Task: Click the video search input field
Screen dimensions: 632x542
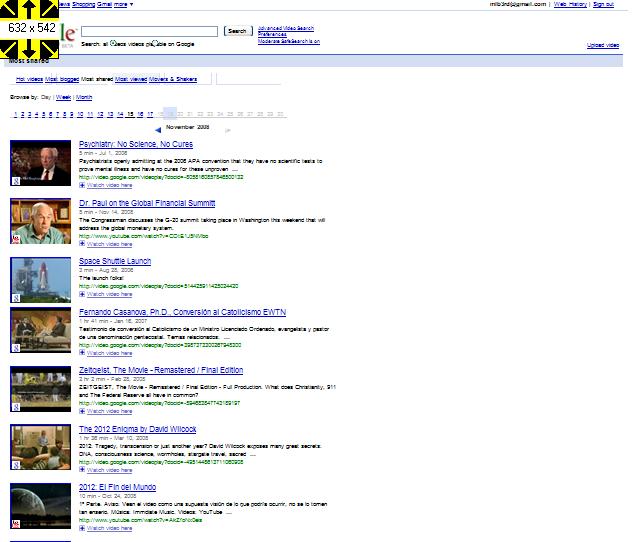Action: [x=150, y=31]
